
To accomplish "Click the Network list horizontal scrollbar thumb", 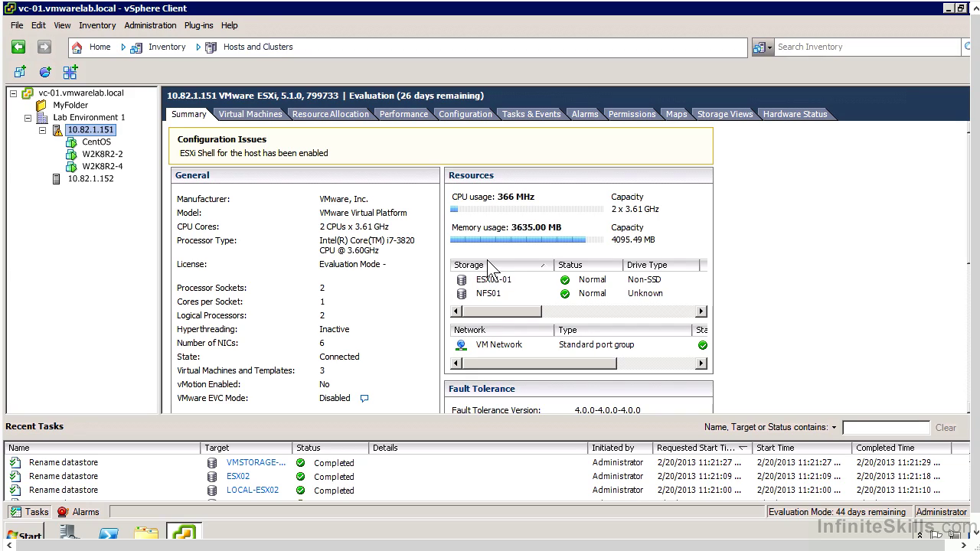I will [x=539, y=364].
